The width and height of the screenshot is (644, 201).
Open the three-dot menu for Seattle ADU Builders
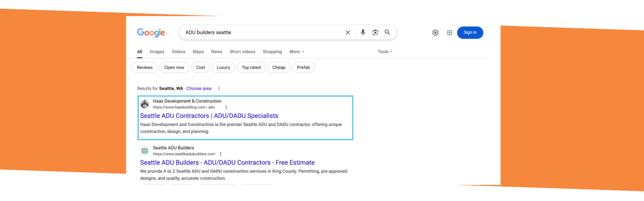[x=220, y=154]
